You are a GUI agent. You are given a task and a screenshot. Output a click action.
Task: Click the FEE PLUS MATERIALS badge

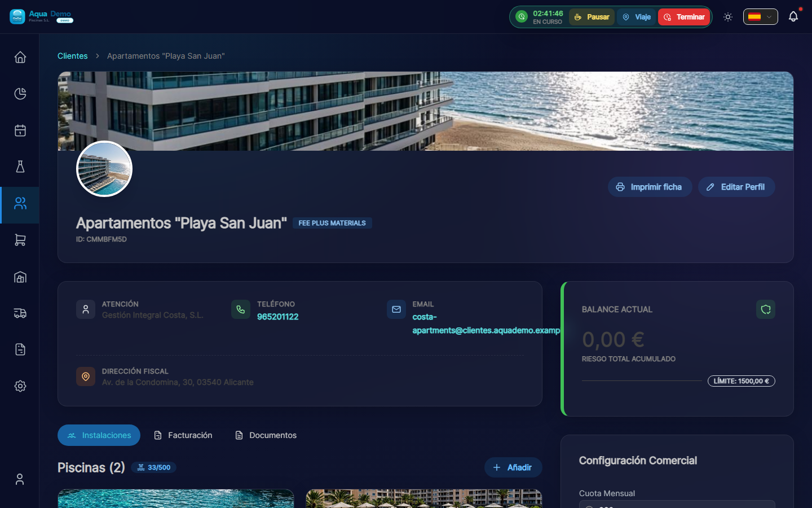click(332, 223)
